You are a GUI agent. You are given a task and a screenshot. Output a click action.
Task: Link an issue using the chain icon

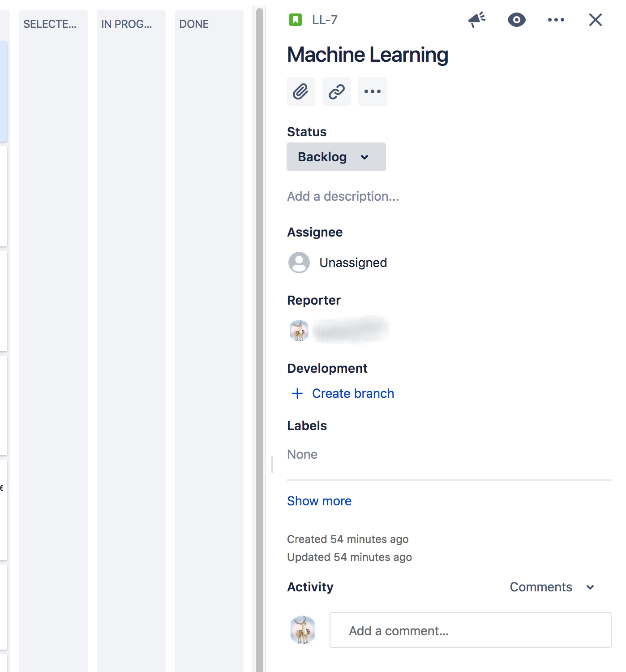coord(337,91)
